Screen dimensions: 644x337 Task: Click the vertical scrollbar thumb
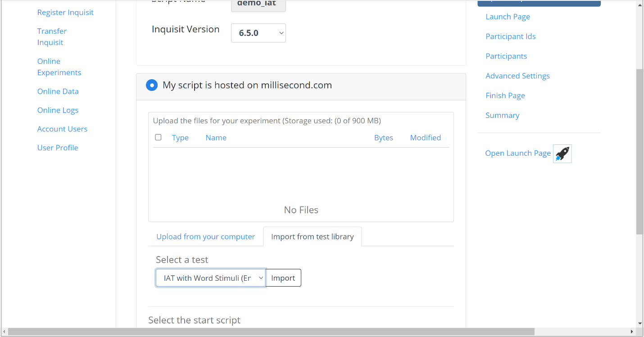(639, 152)
